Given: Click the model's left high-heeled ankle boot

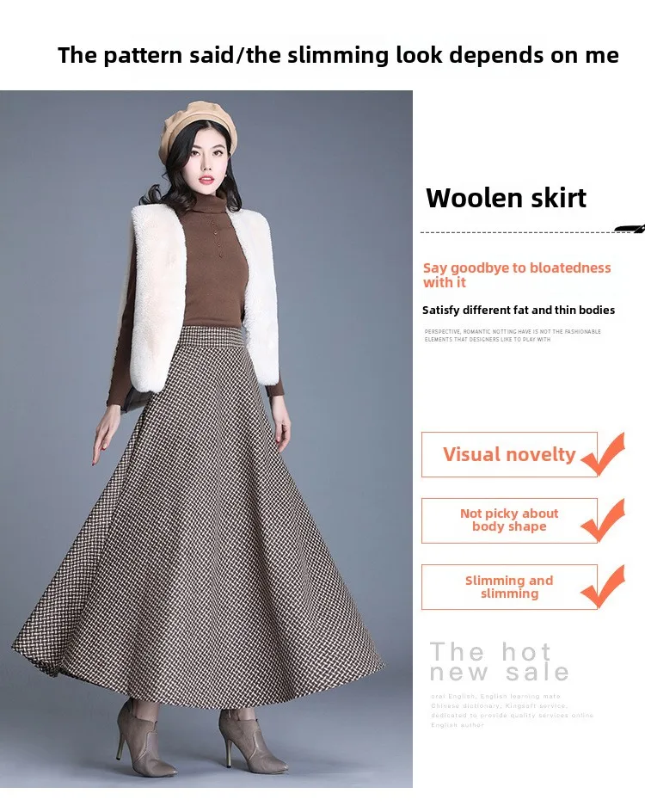Looking at the screenshot, I should (x=251, y=741).
